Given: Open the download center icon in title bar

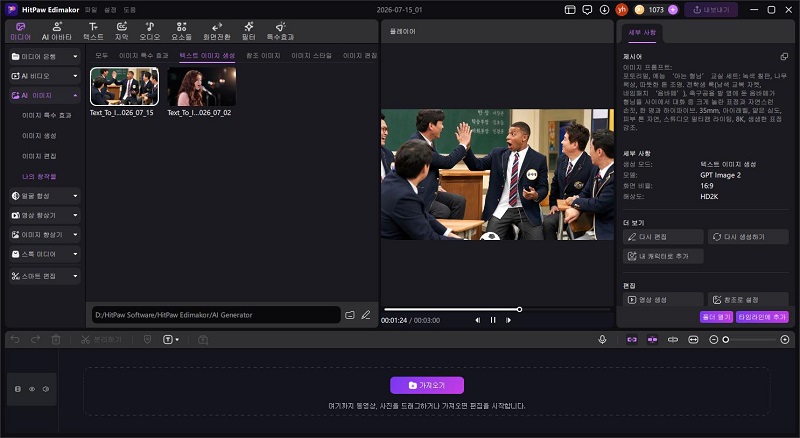Looking at the screenshot, I should [x=604, y=10].
